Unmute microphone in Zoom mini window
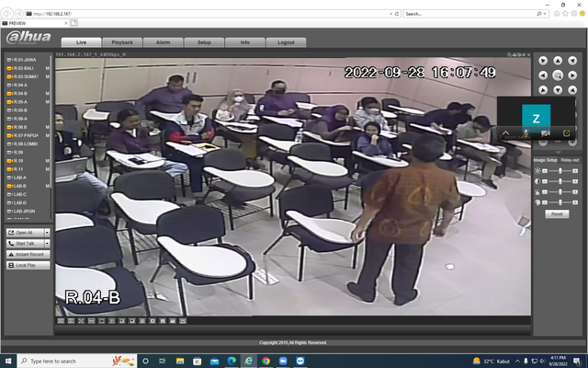Viewport: 588px width, 368px height. 526,132
